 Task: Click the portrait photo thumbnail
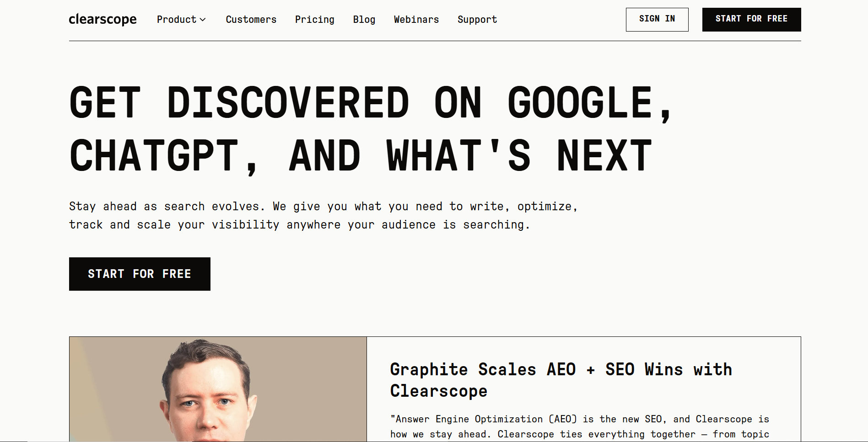point(218,389)
